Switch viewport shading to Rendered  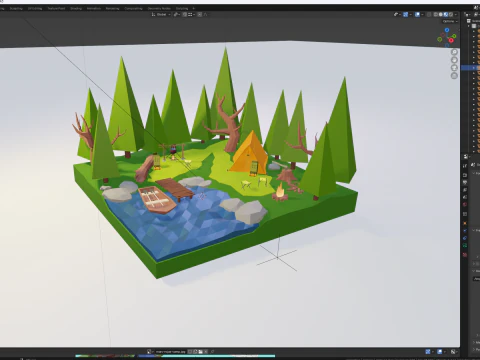[451, 14]
